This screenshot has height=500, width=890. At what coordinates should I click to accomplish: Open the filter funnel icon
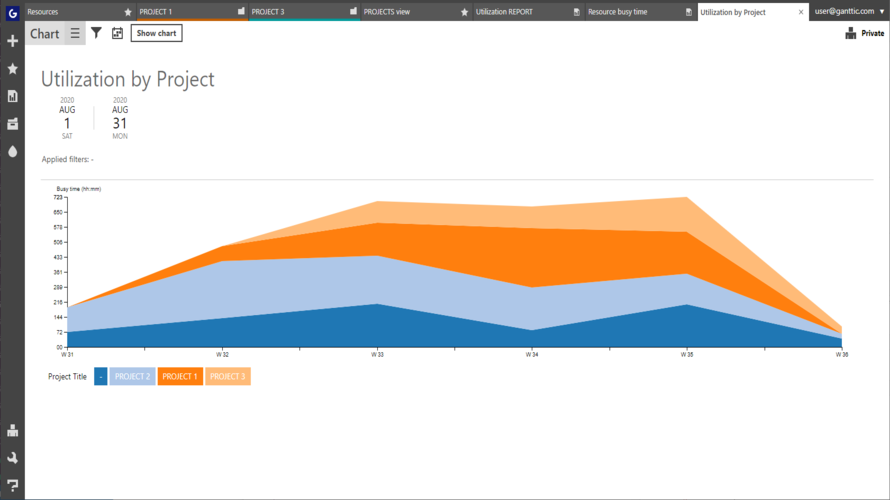[96, 33]
